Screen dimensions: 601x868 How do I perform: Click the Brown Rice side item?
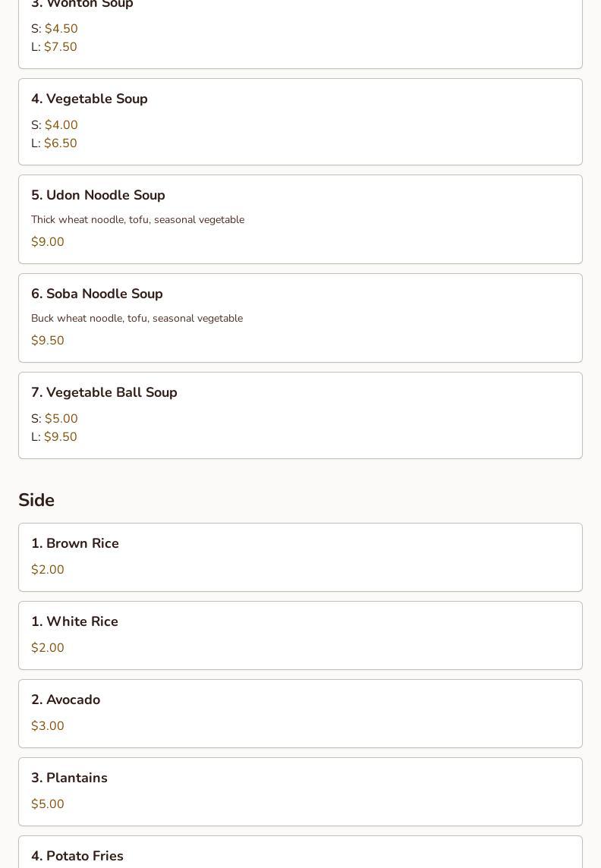click(x=300, y=557)
